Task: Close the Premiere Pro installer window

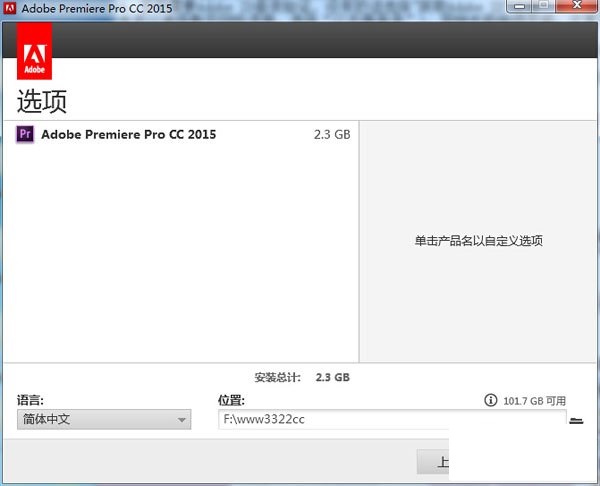Action: (575, 8)
